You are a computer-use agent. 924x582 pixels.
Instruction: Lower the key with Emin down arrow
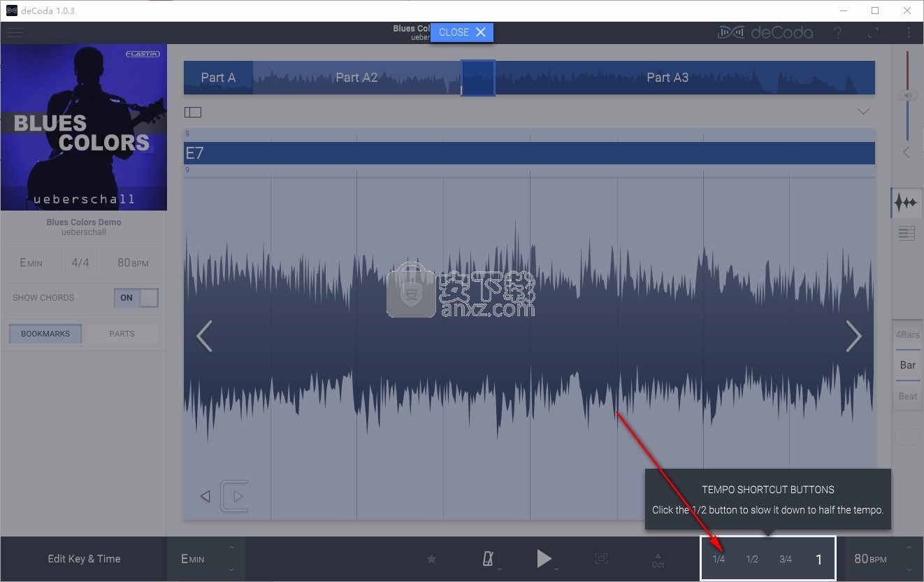(231, 569)
